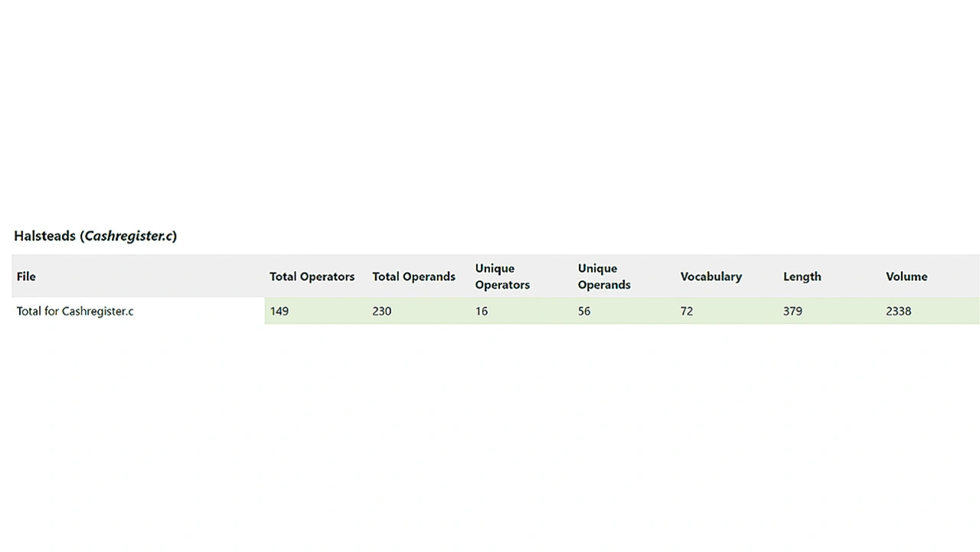Image resolution: width=980 pixels, height=552 pixels.
Task: Select the Vocabulary value 72
Action: tap(687, 311)
